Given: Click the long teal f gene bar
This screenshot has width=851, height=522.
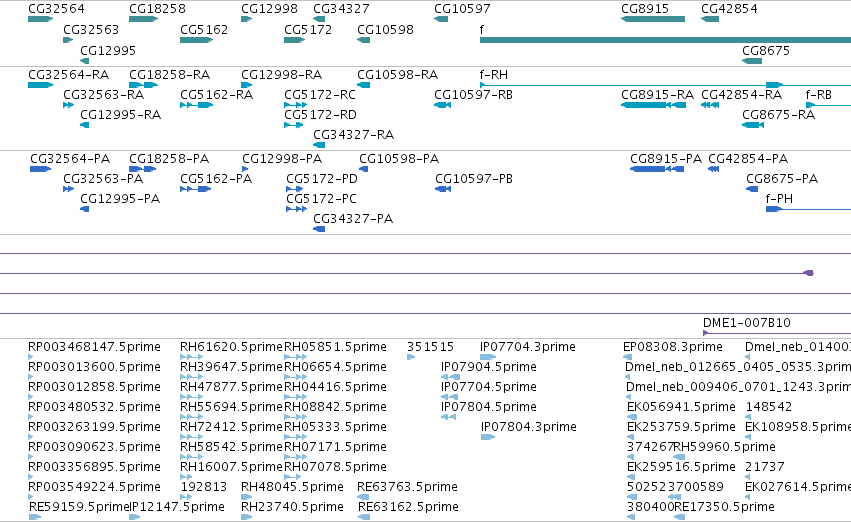Looking at the screenshot, I should (665, 40).
